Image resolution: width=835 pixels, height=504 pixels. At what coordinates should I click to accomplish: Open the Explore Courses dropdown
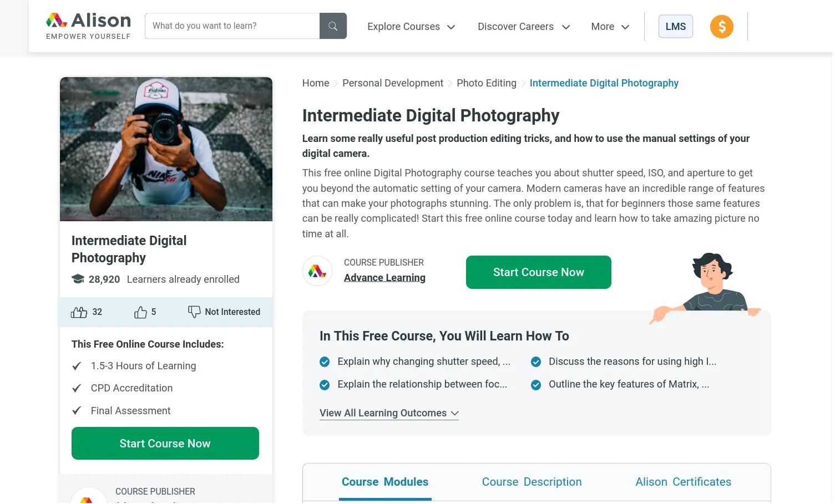coord(411,26)
